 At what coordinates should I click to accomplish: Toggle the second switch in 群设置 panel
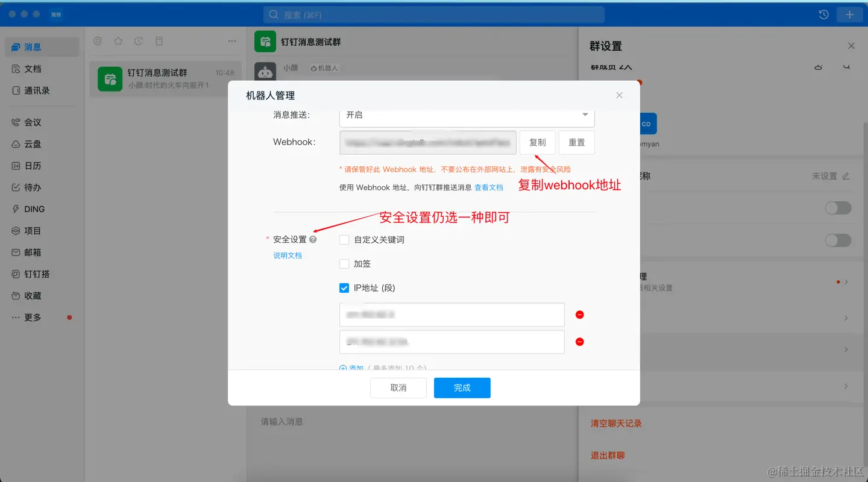tap(838, 240)
